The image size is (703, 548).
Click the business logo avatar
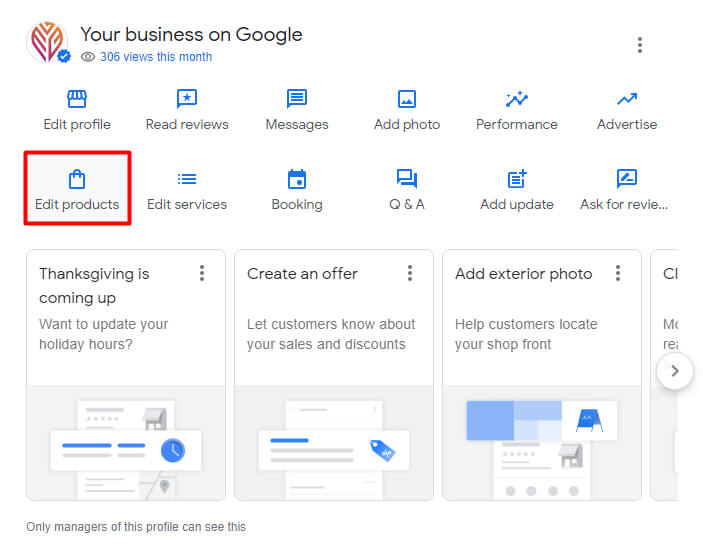coord(47,42)
